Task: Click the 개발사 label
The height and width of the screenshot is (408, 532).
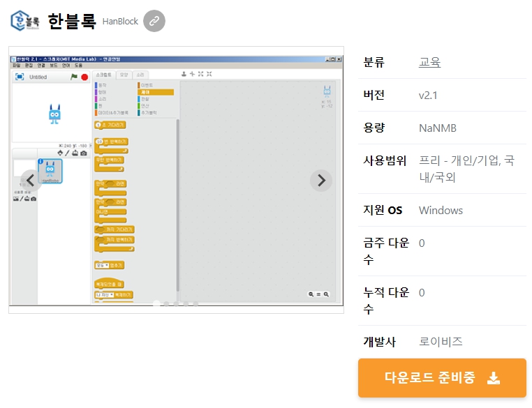Action: pos(379,342)
